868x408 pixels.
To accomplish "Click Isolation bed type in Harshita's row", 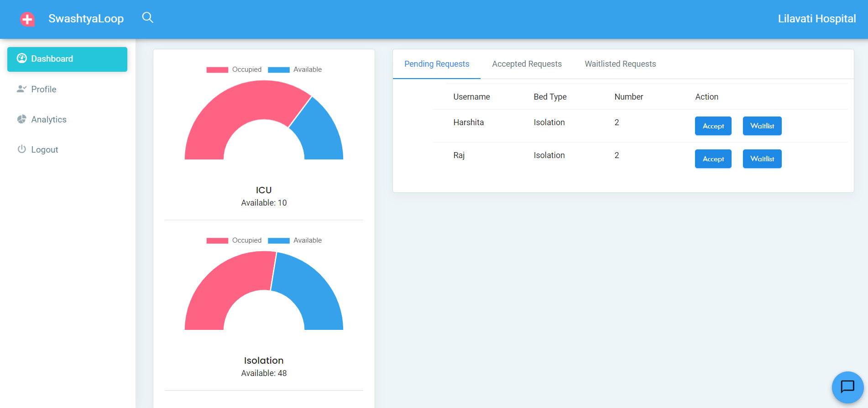I will (549, 122).
